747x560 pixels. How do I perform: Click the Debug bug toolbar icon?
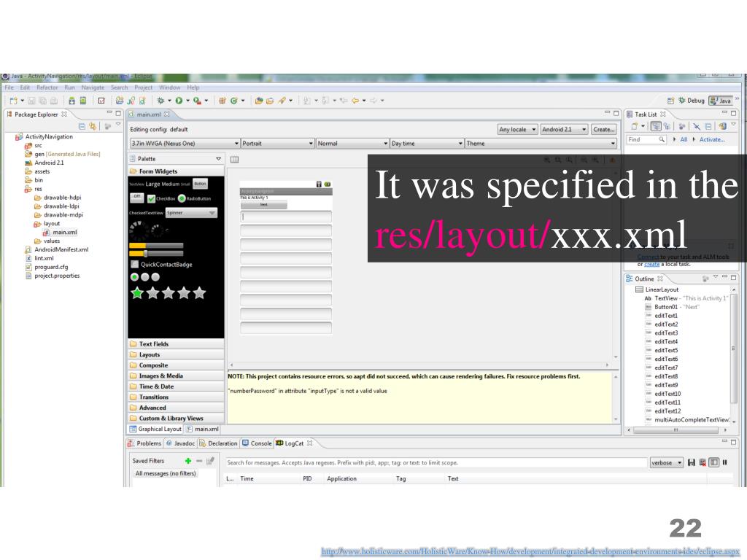161,101
